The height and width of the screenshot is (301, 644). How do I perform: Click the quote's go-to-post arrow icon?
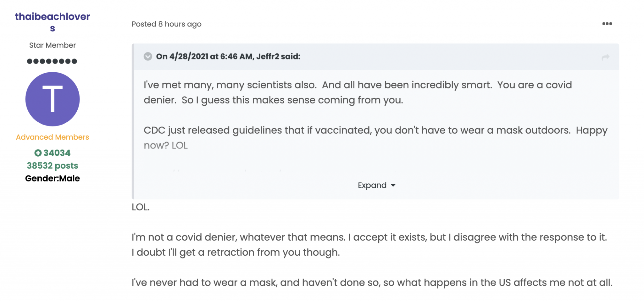click(x=605, y=57)
